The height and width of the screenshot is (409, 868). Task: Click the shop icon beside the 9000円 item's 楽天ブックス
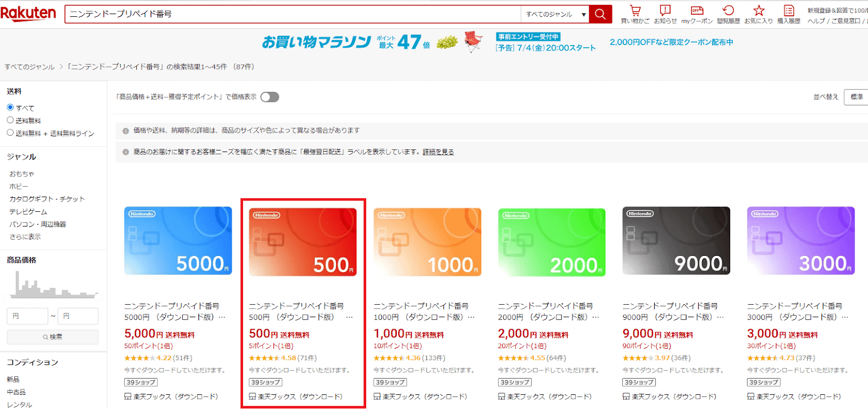(x=626, y=397)
